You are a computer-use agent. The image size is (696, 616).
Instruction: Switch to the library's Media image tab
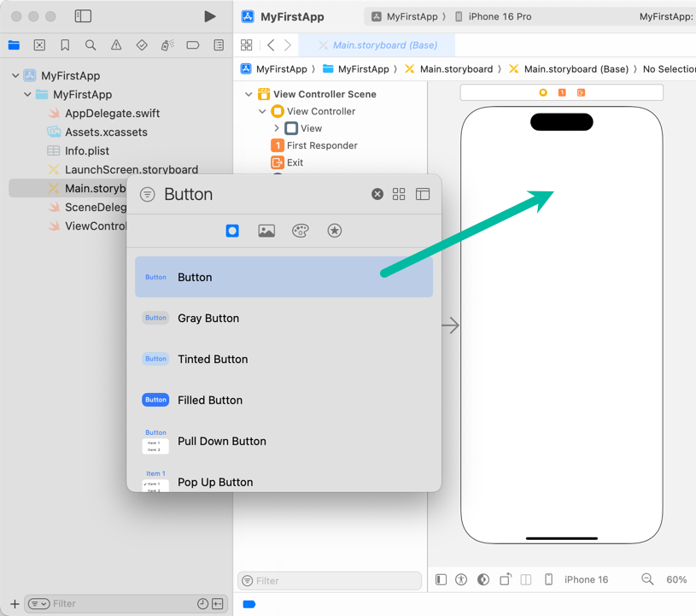(x=266, y=231)
